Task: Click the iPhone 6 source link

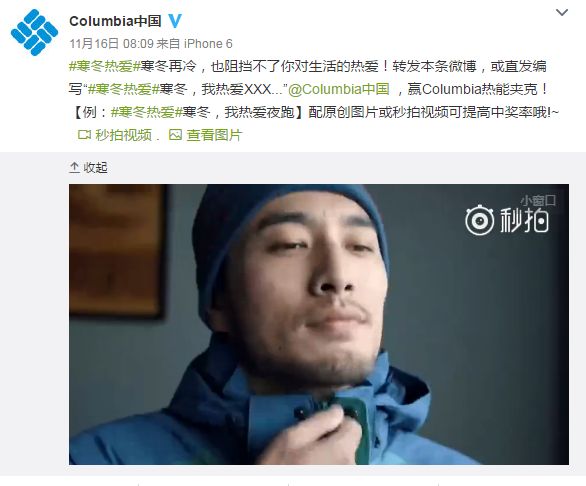Action: 208,44
